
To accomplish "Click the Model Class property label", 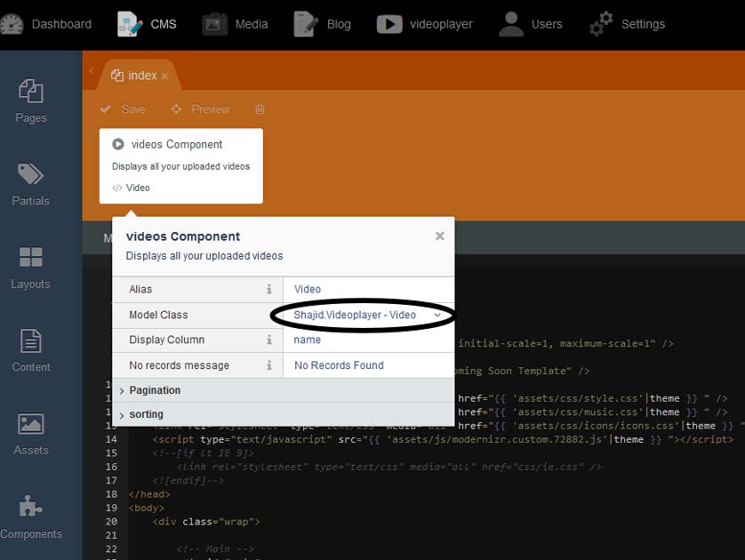I will (159, 315).
